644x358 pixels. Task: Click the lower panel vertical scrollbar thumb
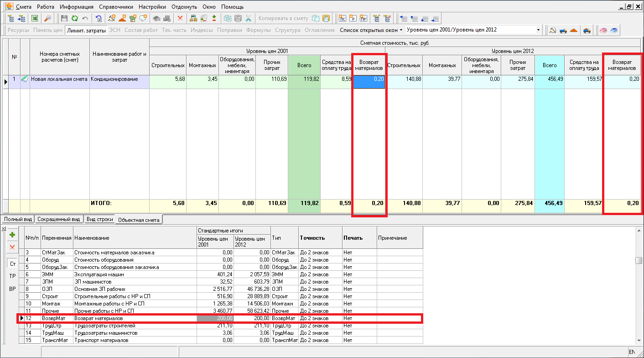pyautogui.click(x=639, y=260)
